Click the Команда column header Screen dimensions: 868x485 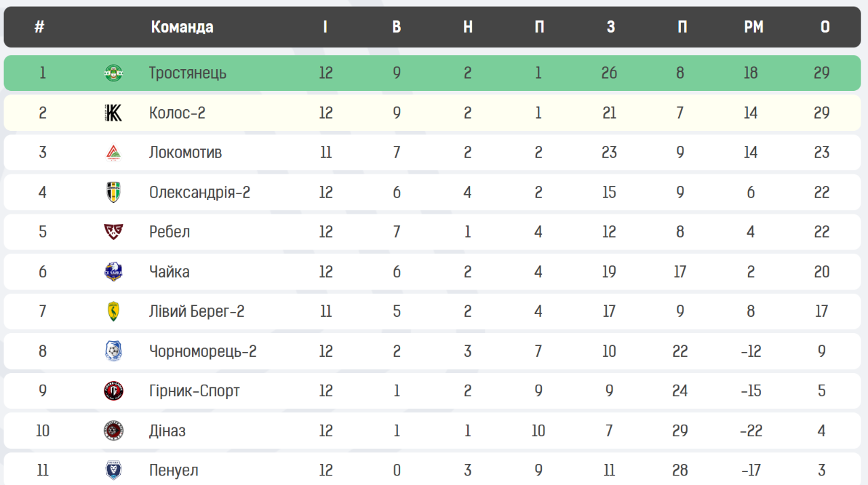point(182,27)
